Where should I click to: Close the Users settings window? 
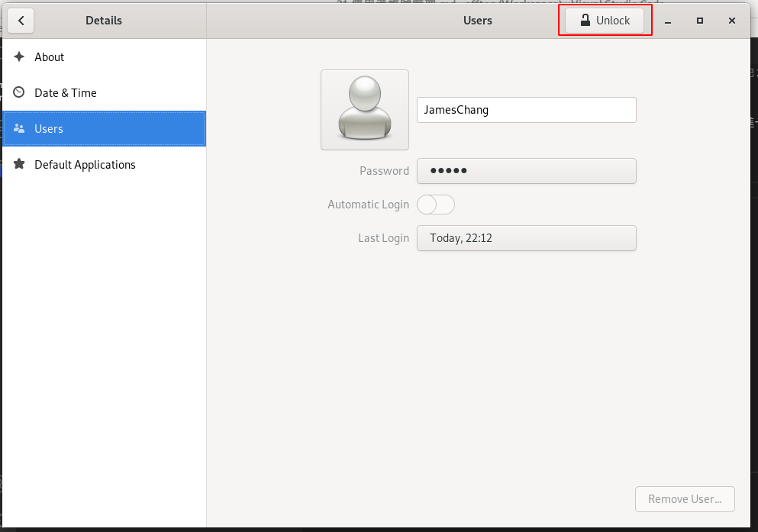[x=732, y=21]
